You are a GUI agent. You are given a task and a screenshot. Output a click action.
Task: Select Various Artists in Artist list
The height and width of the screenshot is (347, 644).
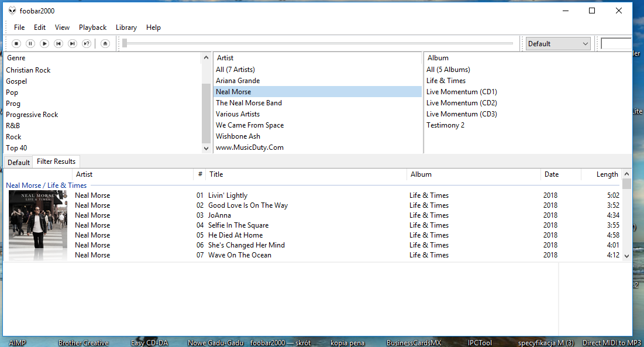[x=318, y=114]
